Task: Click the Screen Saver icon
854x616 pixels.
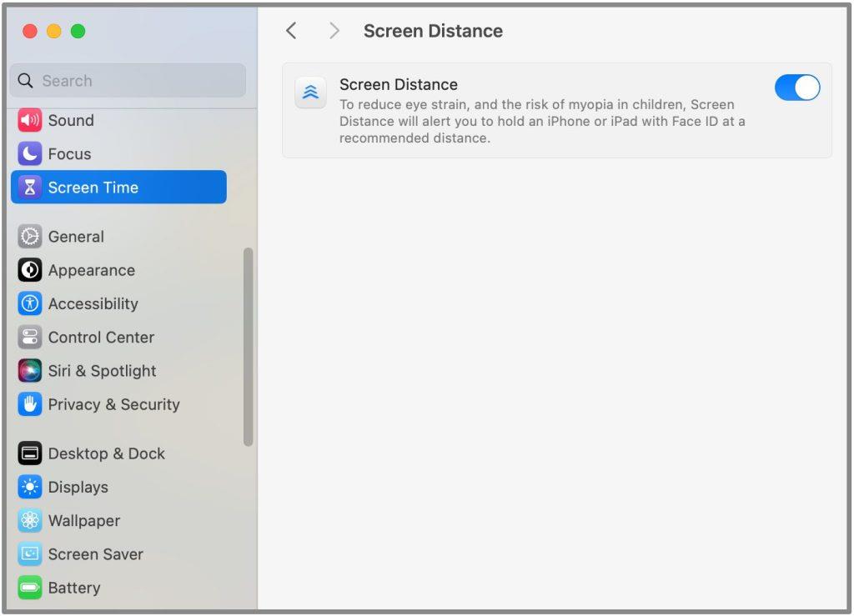Action: (x=29, y=554)
